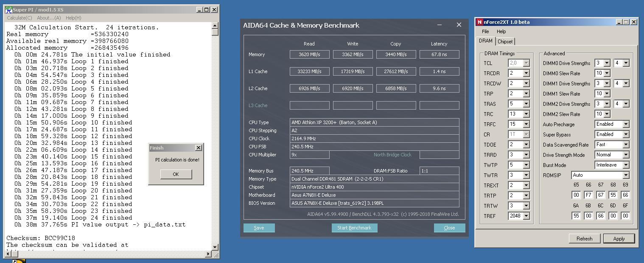Viewport: 644px width, 263px height.
Task: Click the partially visible desktop shortcut icon below Super PI
Action: (x=19, y=261)
